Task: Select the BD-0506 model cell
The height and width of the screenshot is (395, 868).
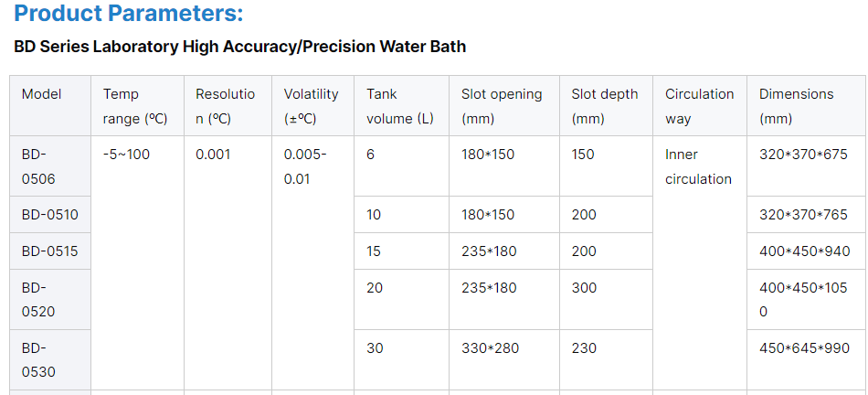Action: 38,166
